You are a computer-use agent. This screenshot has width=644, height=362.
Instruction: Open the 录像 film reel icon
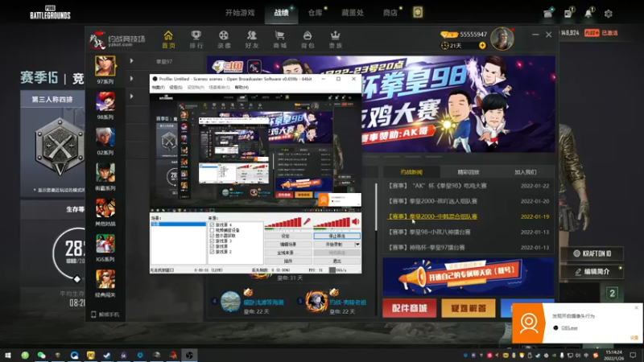(224, 39)
